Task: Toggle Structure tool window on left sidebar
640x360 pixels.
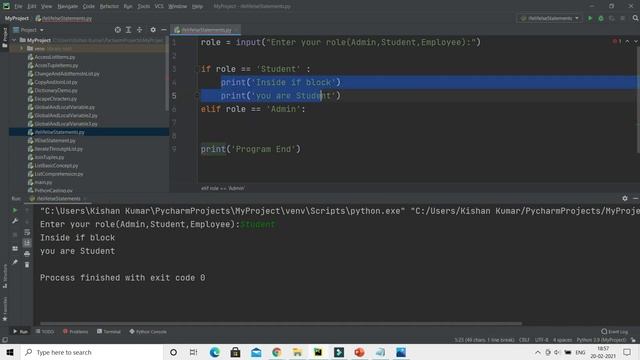Action: coord(4,276)
